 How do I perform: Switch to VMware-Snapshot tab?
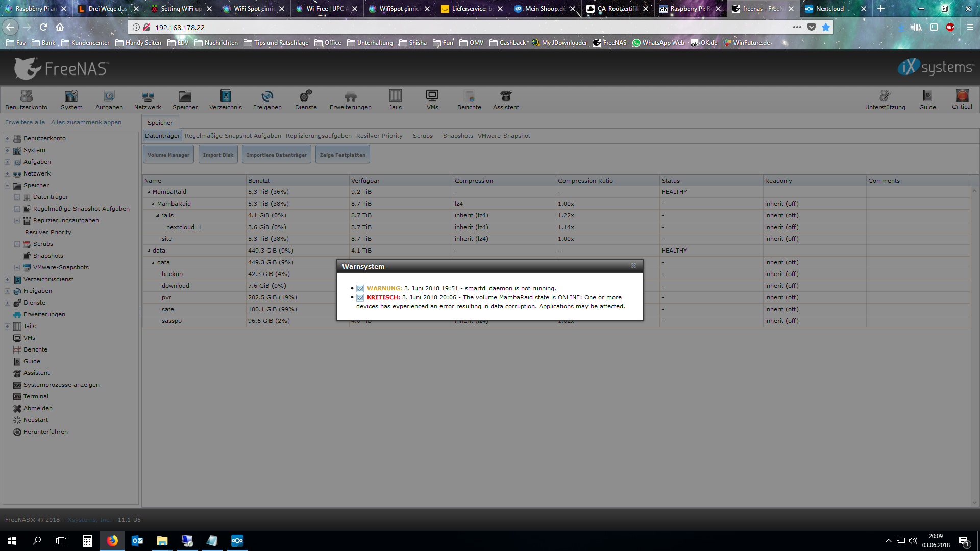[x=504, y=136]
